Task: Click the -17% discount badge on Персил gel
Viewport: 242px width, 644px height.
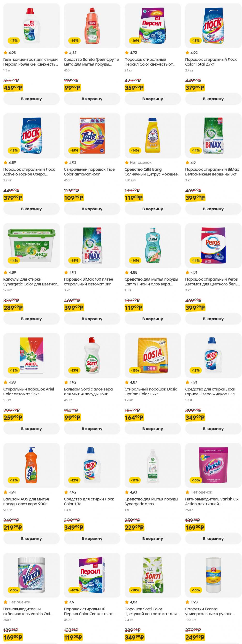Action: point(14,40)
